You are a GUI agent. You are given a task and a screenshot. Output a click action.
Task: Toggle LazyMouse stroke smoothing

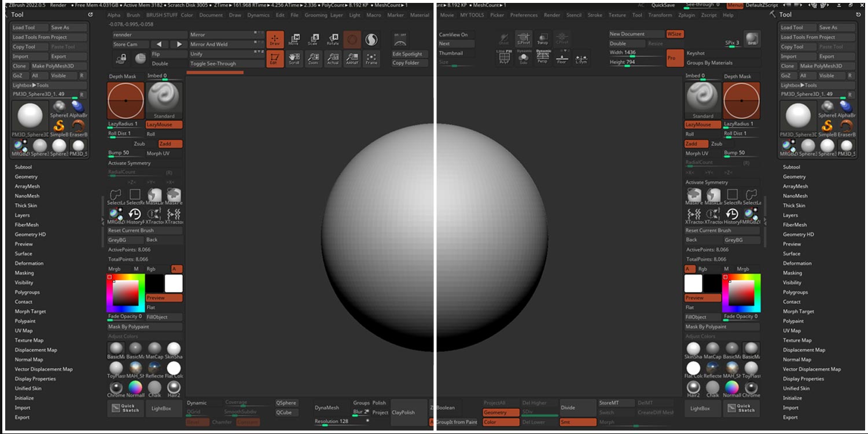[x=164, y=124]
